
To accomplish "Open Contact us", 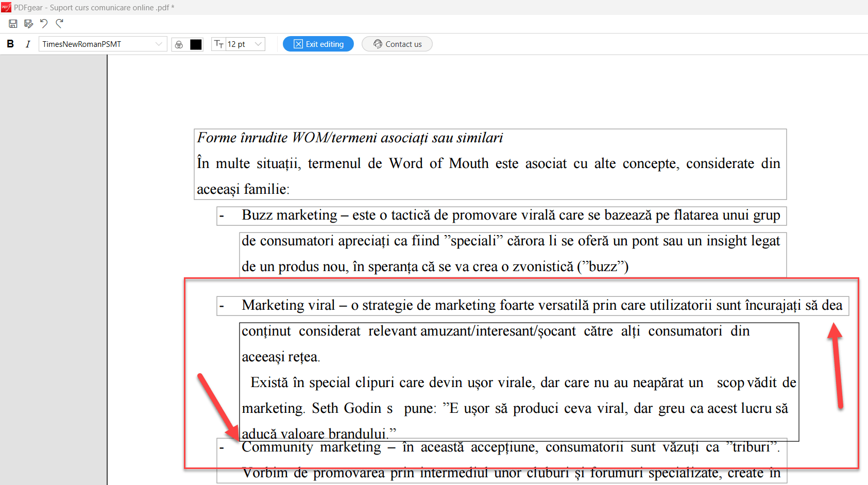I will (x=397, y=44).
